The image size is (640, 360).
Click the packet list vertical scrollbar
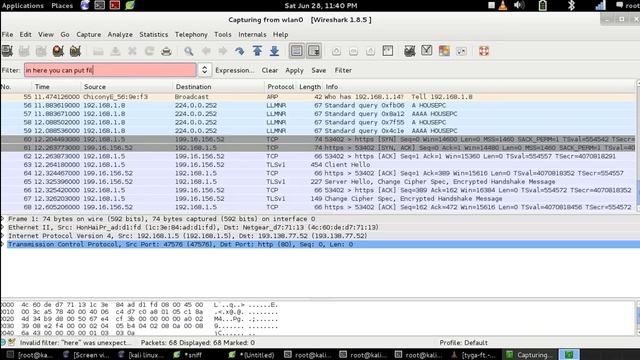click(638, 146)
